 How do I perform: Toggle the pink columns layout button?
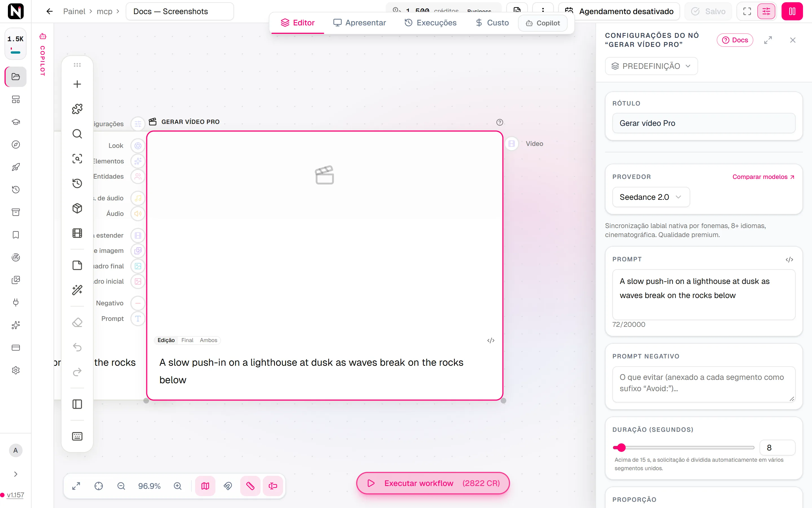pos(792,11)
